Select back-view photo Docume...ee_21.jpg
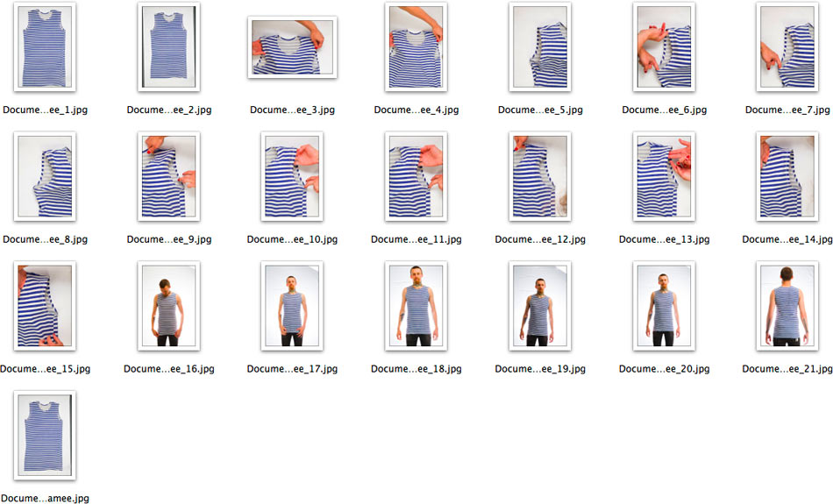Image resolution: width=833 pixels, height=504 pixels. pyautogui.click(x=787, y=306)
